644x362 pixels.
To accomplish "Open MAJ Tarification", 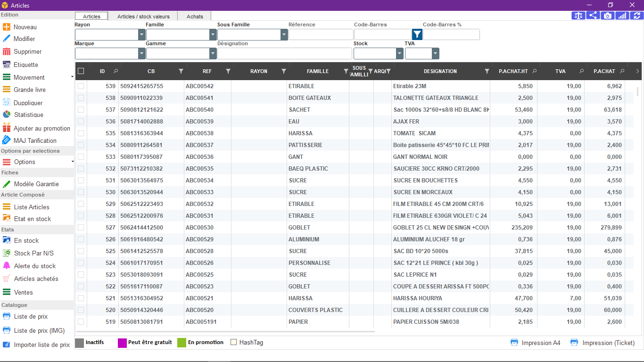I will [x=29, y=140].
